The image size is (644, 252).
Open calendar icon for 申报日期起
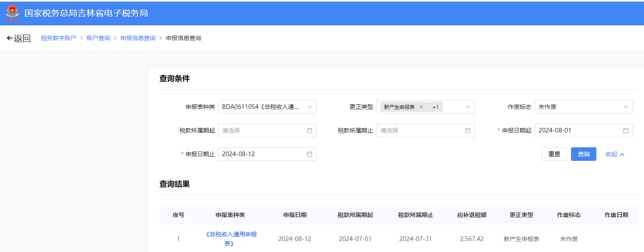point(626,130)
